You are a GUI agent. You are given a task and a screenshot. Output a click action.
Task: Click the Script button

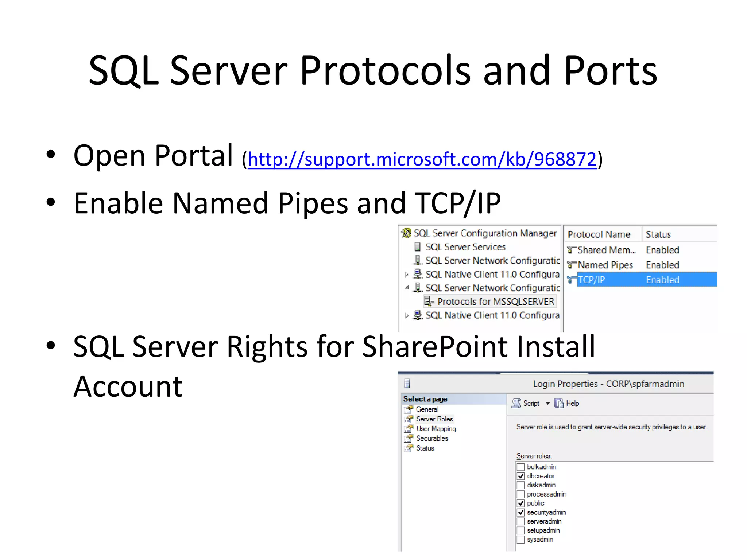526,403
